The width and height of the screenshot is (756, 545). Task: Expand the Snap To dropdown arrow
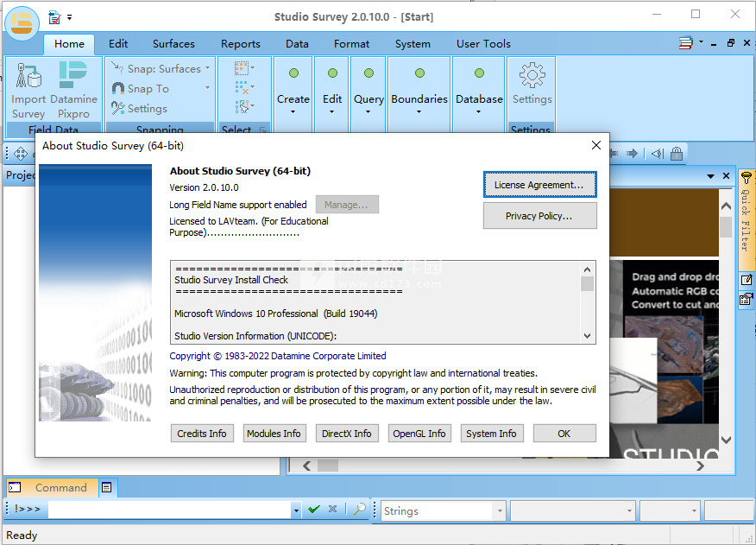(208, 88)
